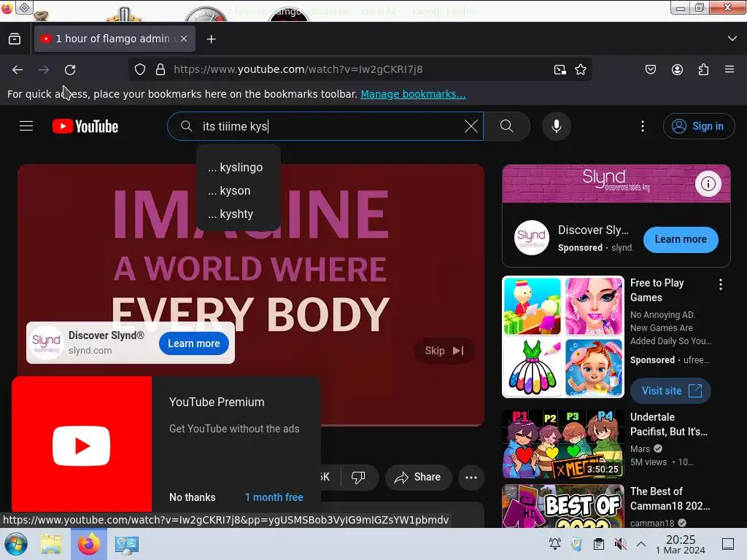
Task: Reload the current page
Action: tap(70, 70)
